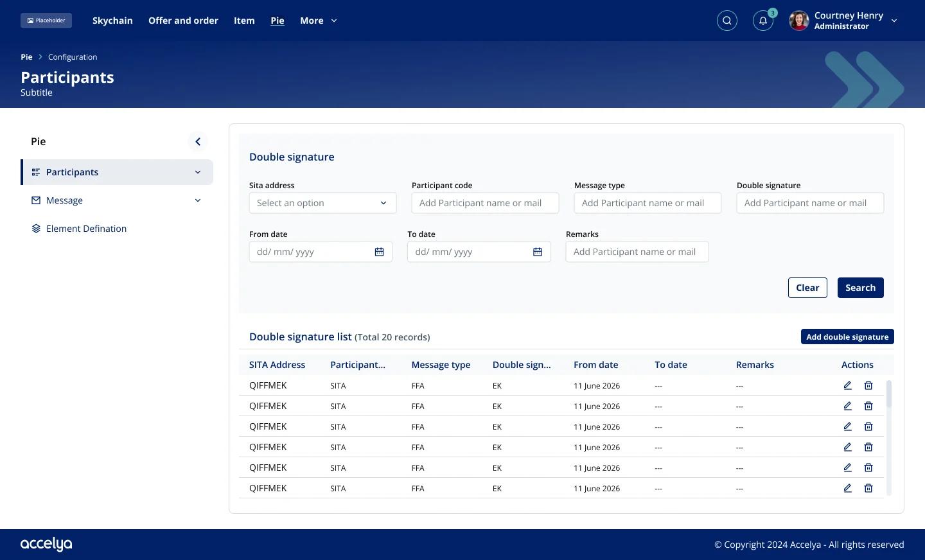This screenshot has height=560, width=925.
Task: Click the Placeholder logo in header
Action: tap(46, 21)
